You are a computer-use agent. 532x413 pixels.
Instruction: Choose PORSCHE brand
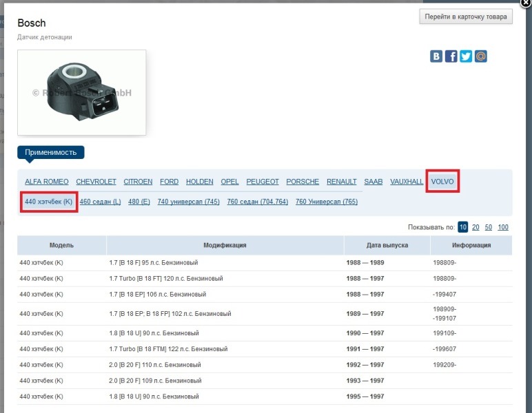(x=303, y=182)
